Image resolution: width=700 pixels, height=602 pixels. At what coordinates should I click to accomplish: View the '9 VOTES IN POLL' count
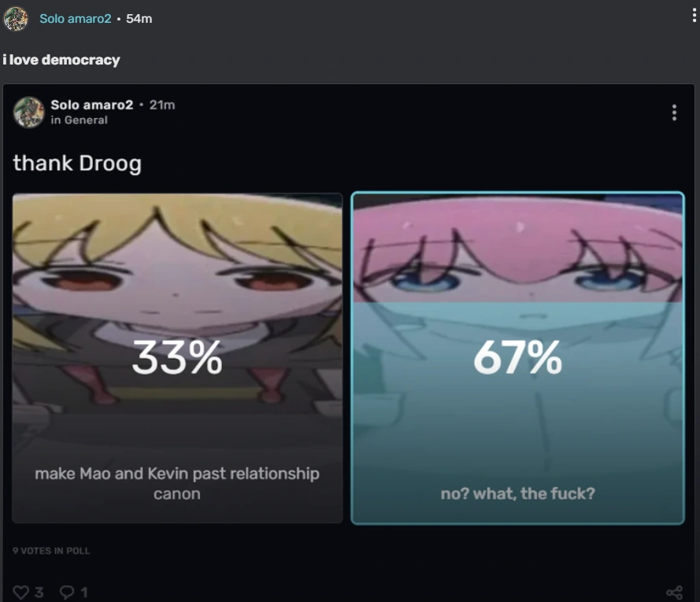point(51,551)
